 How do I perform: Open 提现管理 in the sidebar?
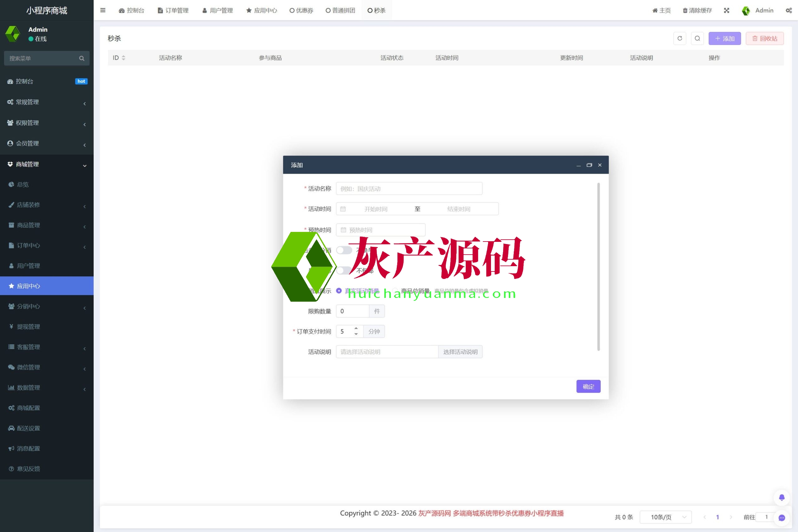click(28, 327)
